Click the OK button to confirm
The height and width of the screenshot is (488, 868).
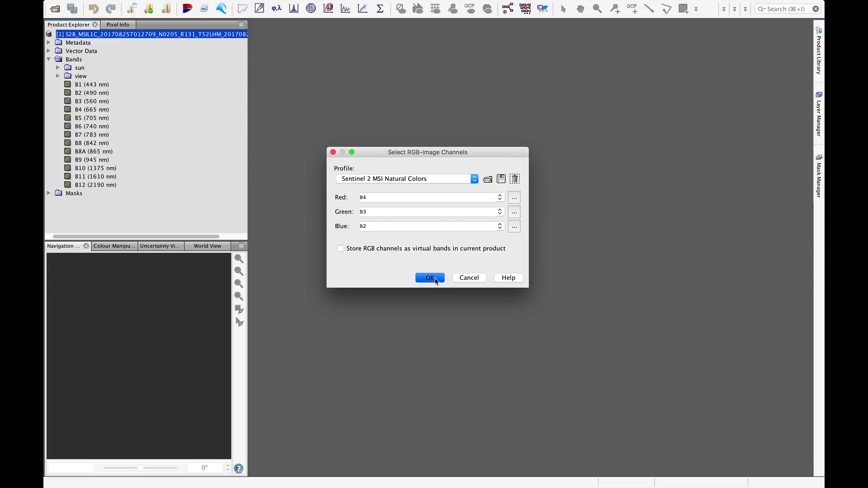(x=430, y=277)
